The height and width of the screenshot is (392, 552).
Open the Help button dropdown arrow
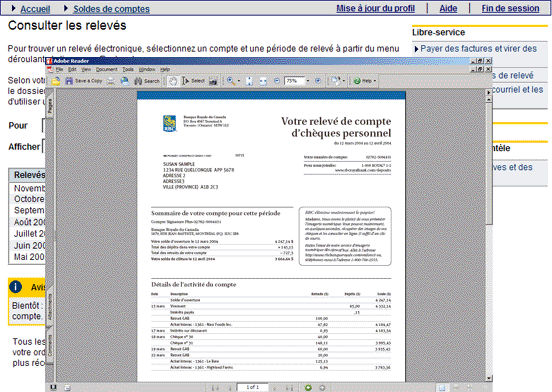(375, 81)
